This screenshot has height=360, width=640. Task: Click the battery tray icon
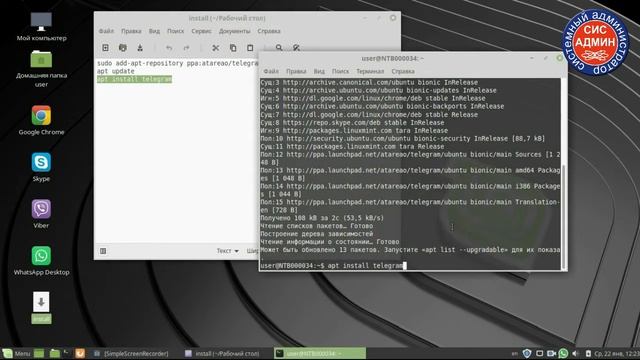click(588, 353)
